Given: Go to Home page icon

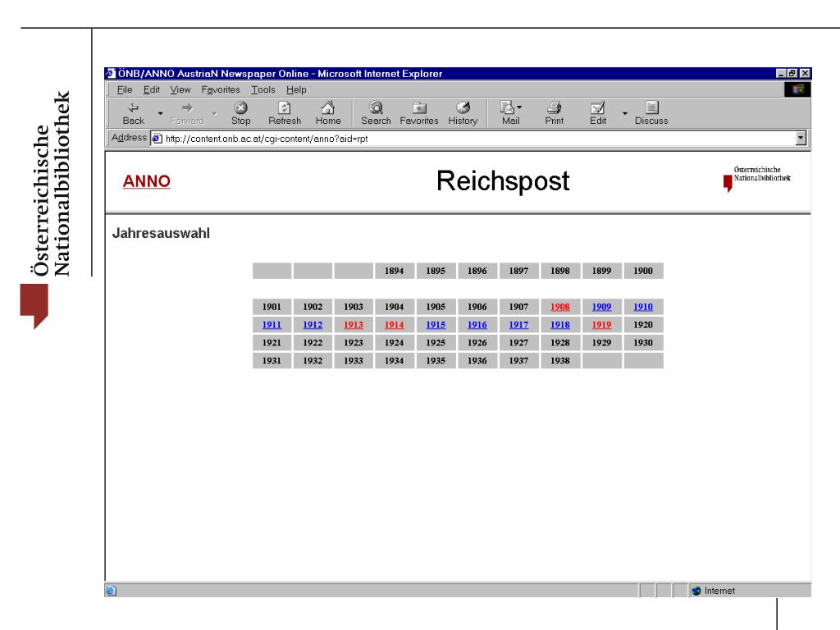Looking at the screenshot, I should point(328,113).
